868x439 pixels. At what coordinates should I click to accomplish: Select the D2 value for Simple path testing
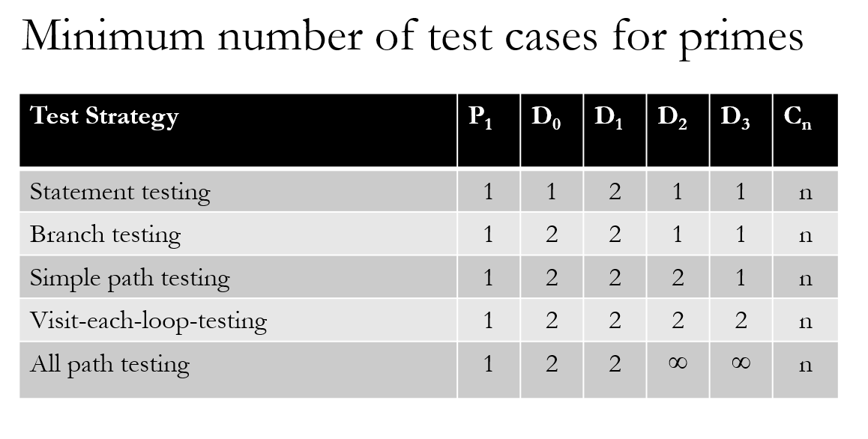(678, 278)
